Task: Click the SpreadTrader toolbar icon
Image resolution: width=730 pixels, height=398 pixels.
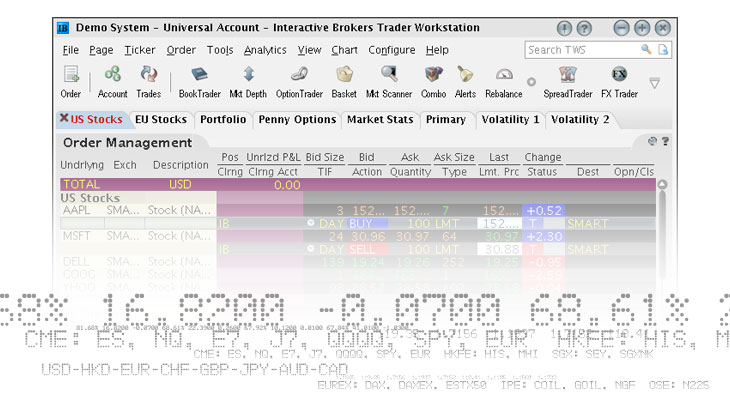Action: coord(568,82)
